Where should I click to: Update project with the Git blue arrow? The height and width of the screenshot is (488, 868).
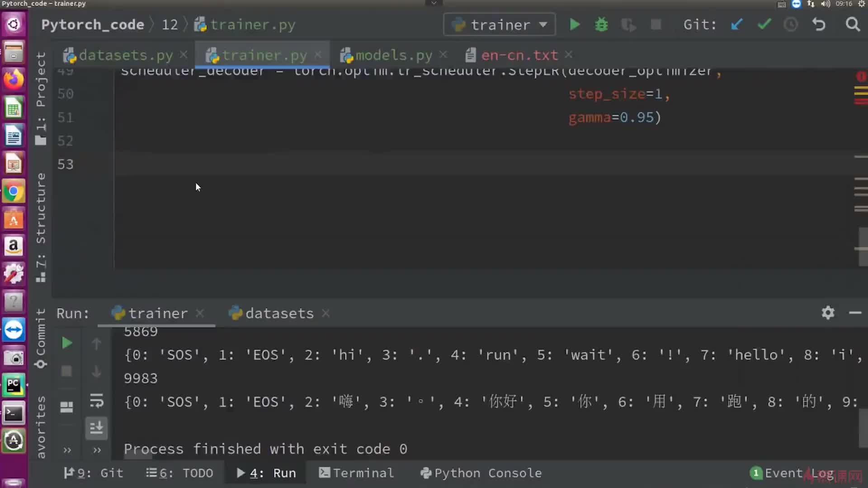[736, 24]
